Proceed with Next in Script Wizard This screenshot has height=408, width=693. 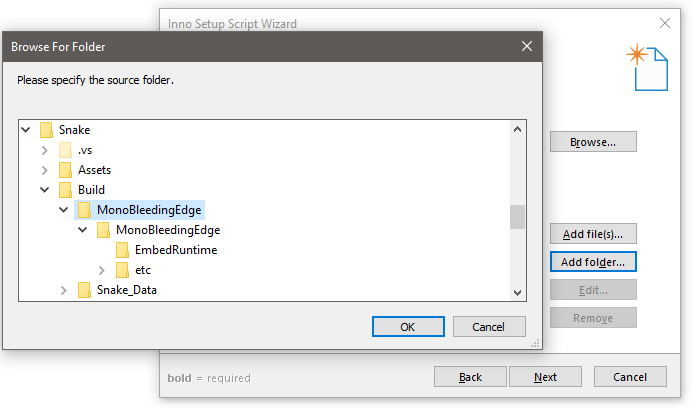coord(545,377)
